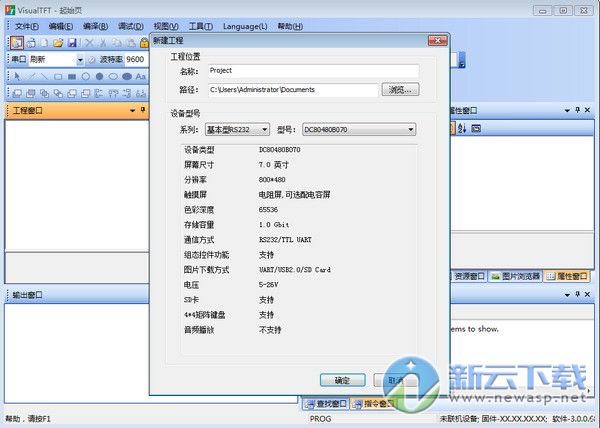Open the 工具(T) menu
Image resolution: width=600 pixels, height=428 pixels.
(201, 26)
